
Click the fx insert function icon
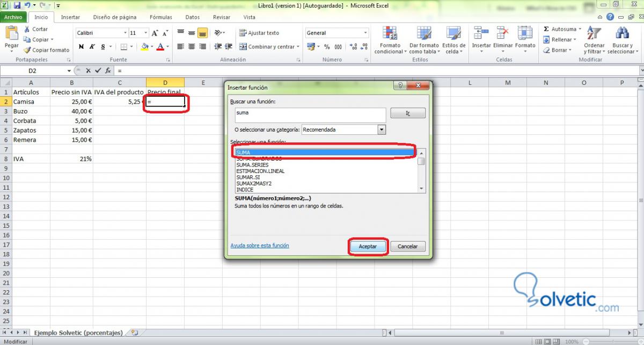pos(108,70)
